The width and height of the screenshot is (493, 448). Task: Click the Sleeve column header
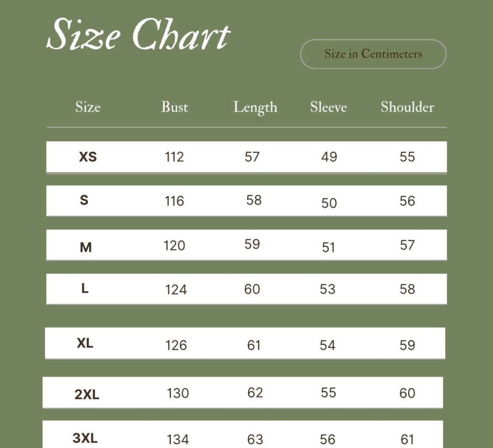click(328, 107)
